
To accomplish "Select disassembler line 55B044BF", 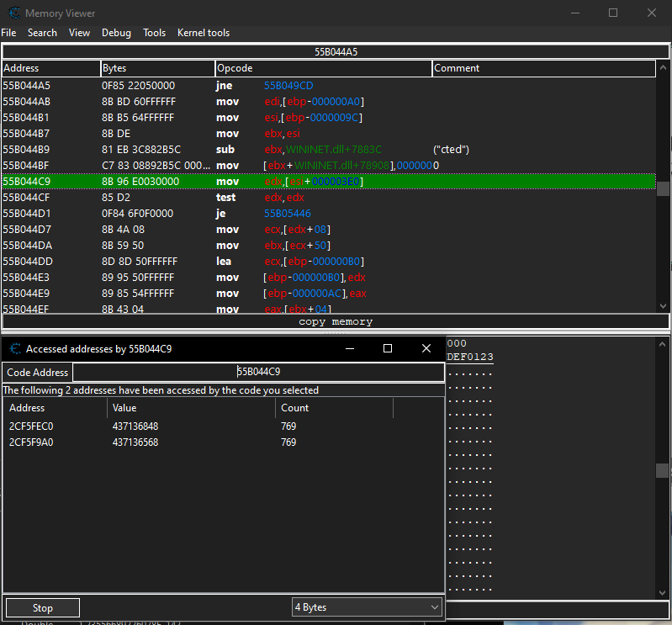I will 329,166.
